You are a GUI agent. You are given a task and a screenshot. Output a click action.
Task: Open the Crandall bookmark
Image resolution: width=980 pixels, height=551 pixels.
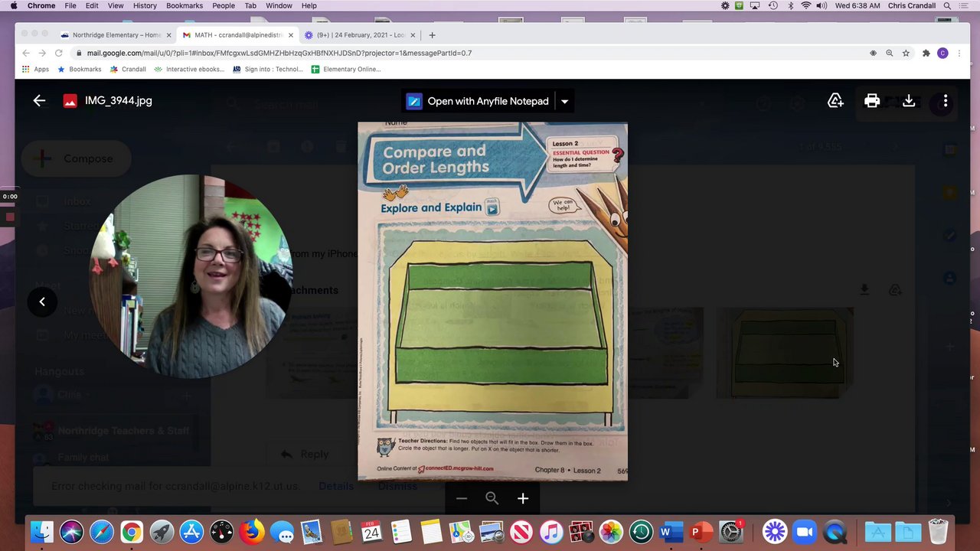click(x=128, y=69)
